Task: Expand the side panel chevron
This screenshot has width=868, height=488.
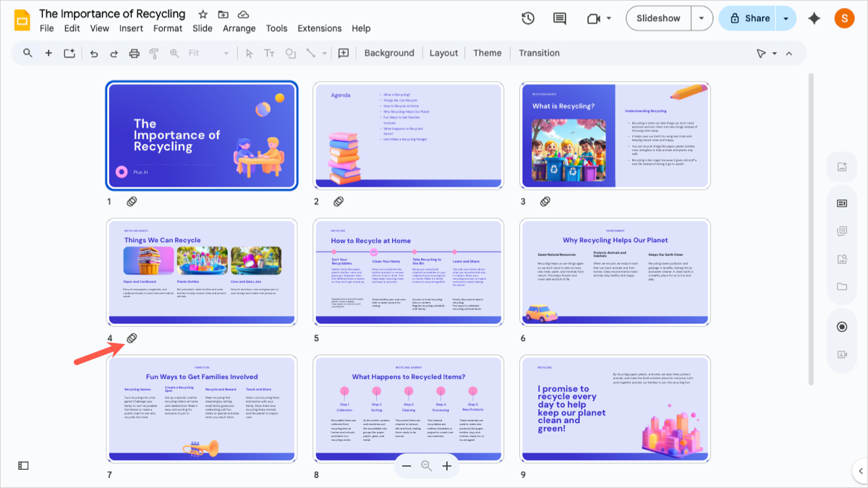Action: point(860,471)
